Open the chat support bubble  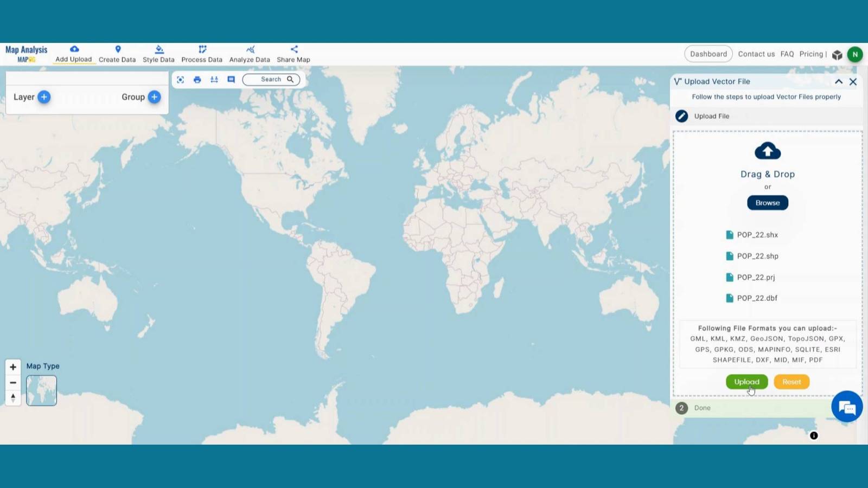pos(846,406)
